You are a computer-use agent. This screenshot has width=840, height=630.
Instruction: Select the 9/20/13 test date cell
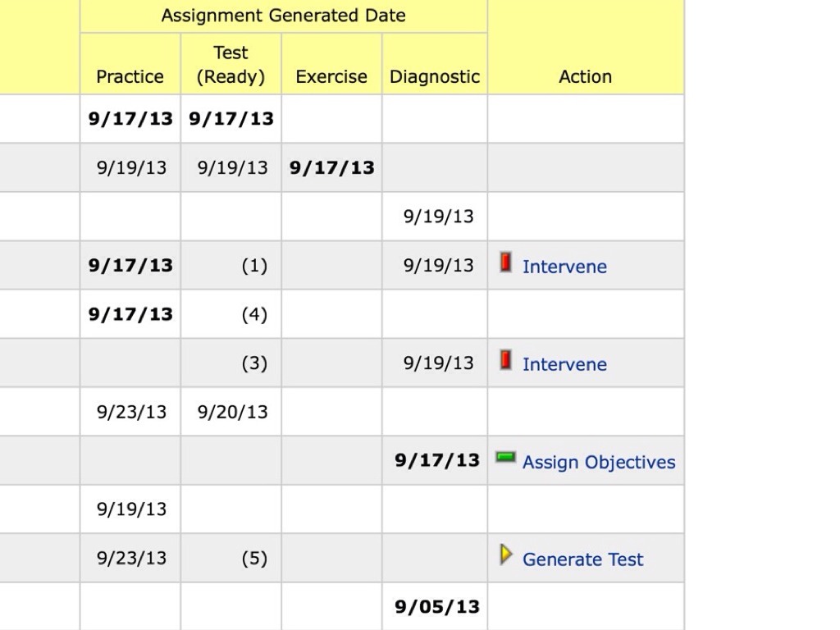(232, 412)
